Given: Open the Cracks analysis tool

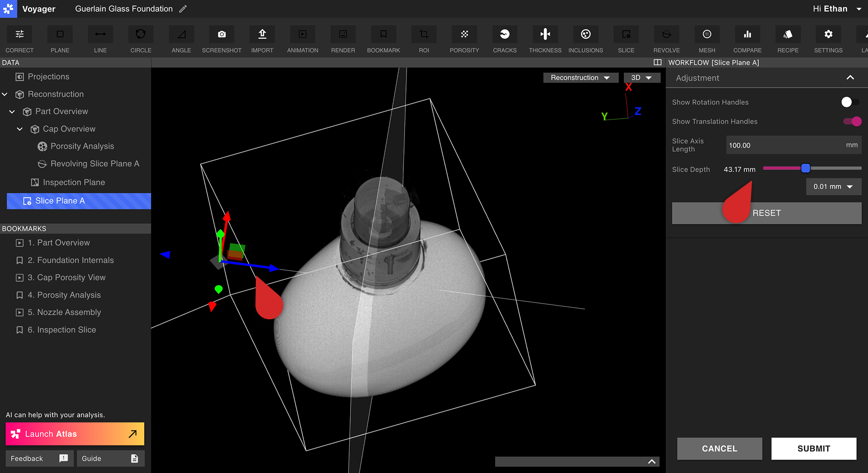Looking at the screenshot, I should point(504,34).
